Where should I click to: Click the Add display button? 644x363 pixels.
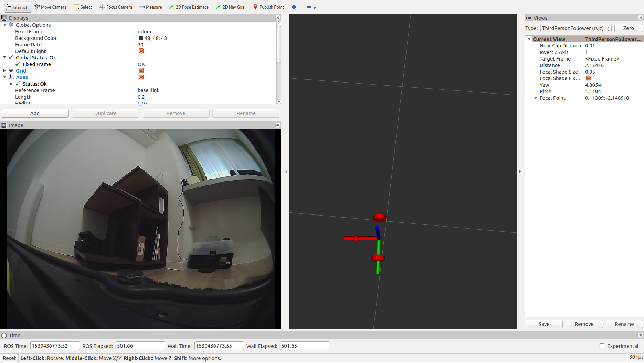pyautogui.click(x=35, y=113)
